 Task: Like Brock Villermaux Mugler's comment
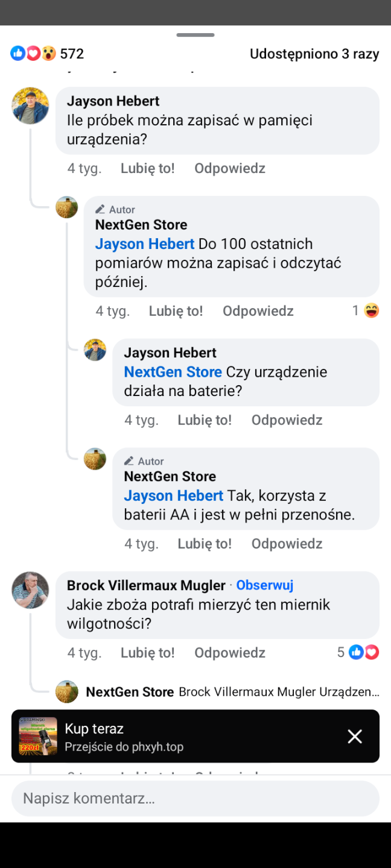pos(147,652)
